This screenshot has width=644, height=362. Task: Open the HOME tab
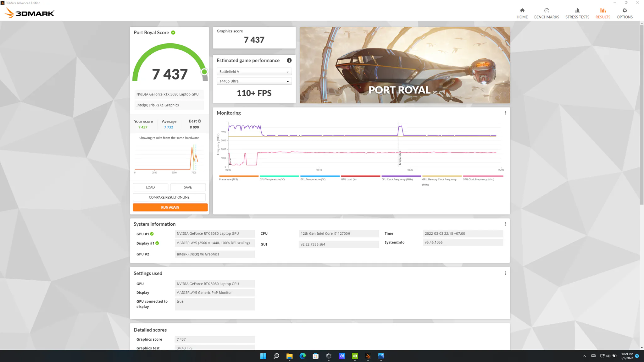[522, 13]
